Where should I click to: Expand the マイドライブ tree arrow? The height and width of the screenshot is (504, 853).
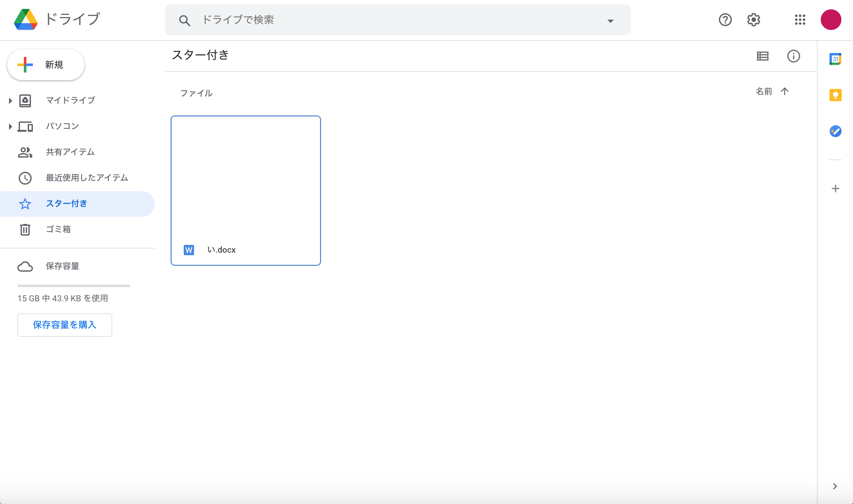click(10, 101)
